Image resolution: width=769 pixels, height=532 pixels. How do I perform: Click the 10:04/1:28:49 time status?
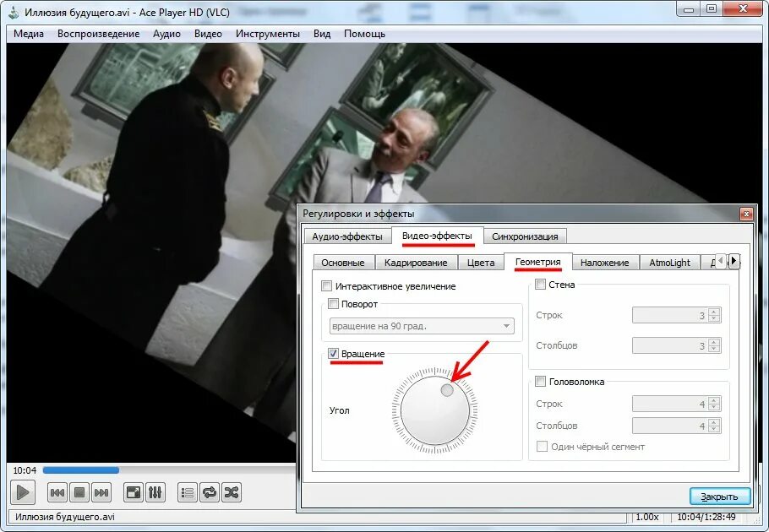point(706,517)
